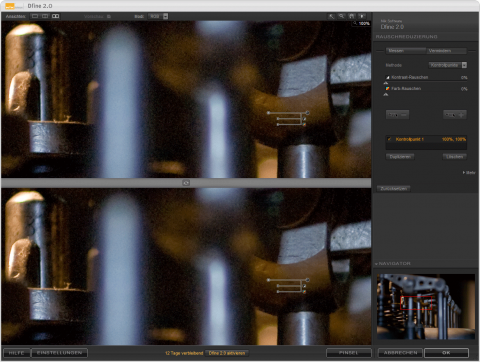Collapse the Navigator panel header
The width and height of the screenshot is (480, 362).
(393, 264)
